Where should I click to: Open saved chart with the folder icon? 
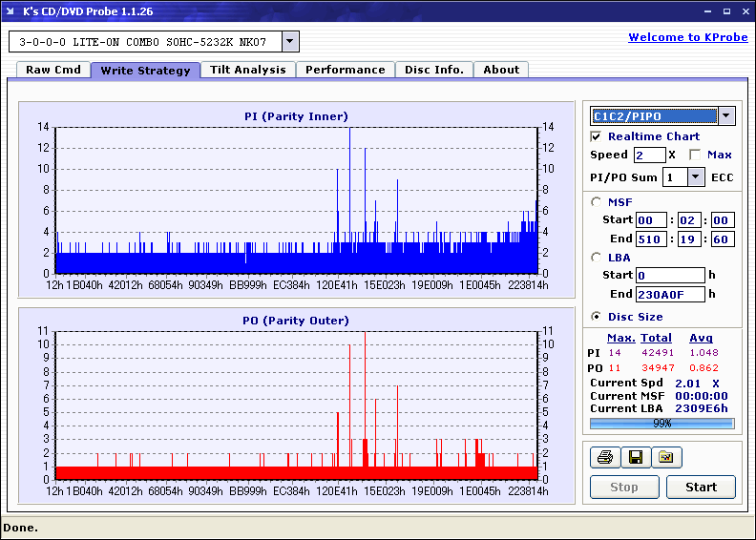tap(666, 458)
